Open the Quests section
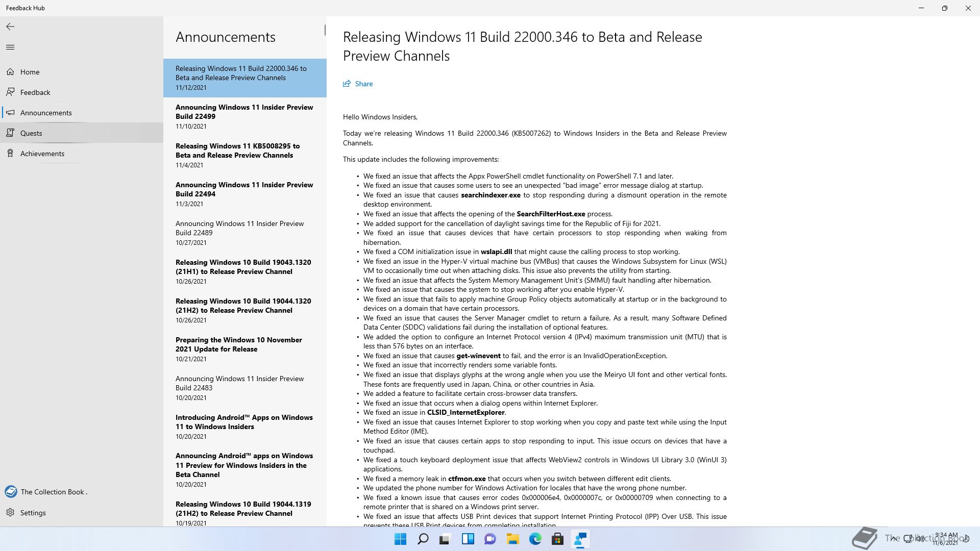Screen dimensions: 980x551 (82, 133)
